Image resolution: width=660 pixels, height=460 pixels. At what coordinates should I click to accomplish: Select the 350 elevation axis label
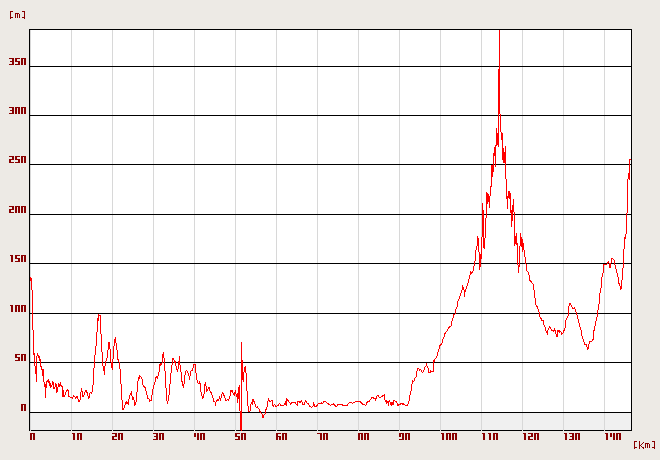coord(17,62)
